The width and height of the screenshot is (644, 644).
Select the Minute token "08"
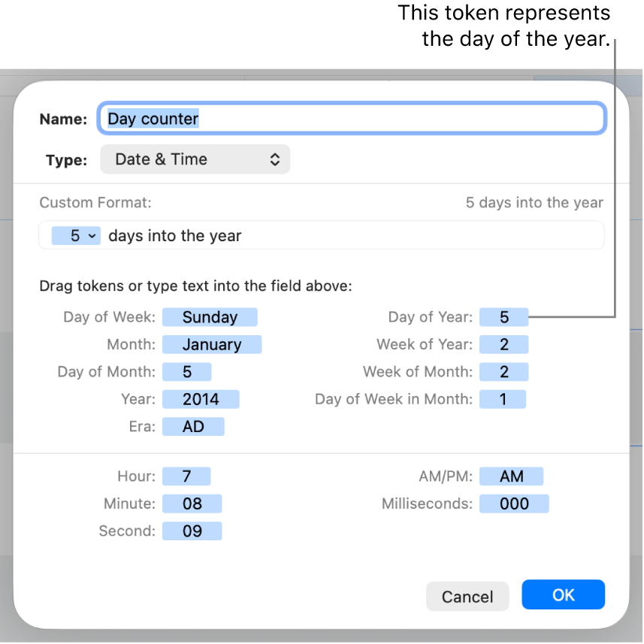(192, 503)
